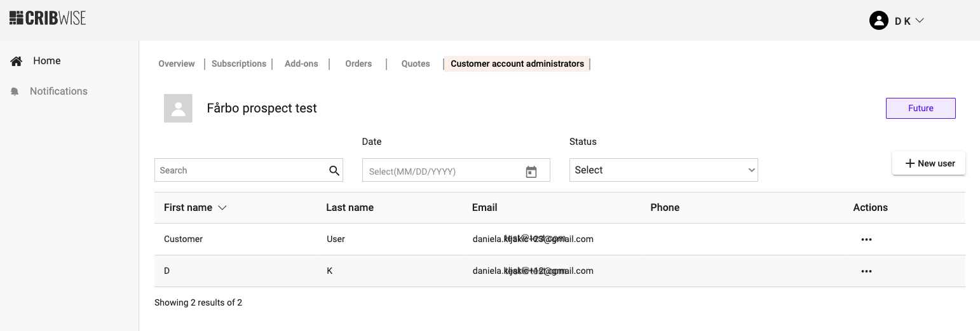
Task: Open the Status select dropdown
Action: (664, 170)
